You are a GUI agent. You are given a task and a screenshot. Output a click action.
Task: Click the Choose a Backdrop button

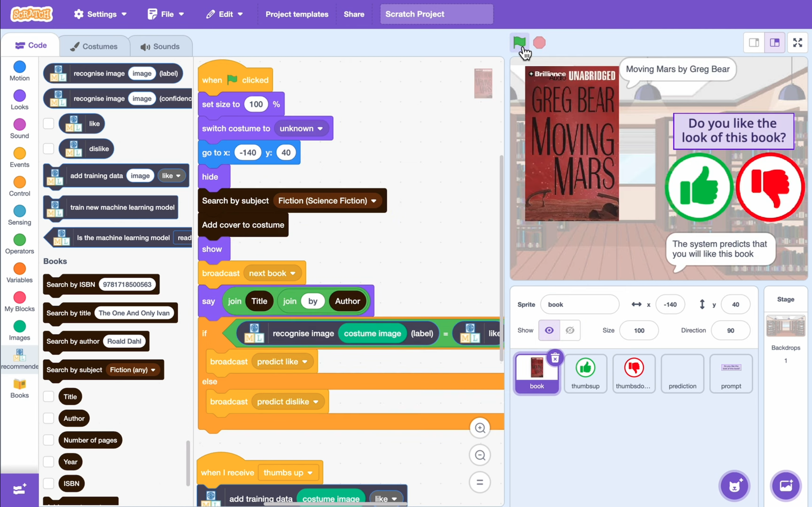[x=786, y=486]
